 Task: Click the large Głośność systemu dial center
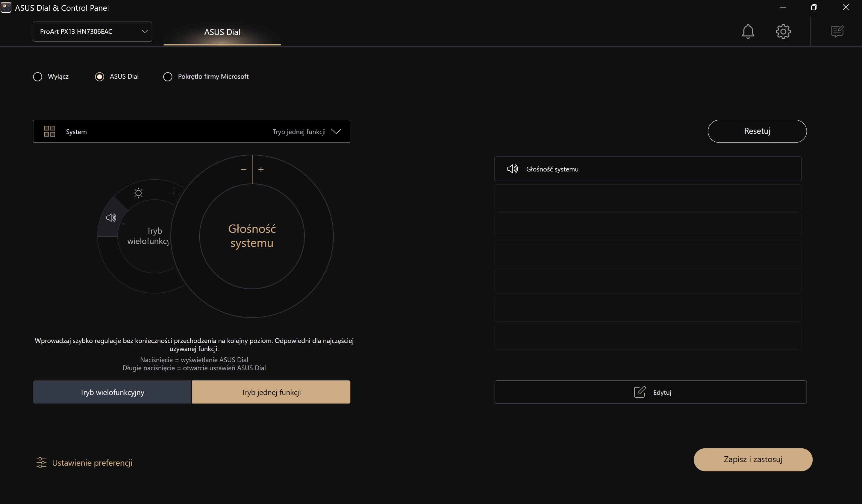(252, 236)
